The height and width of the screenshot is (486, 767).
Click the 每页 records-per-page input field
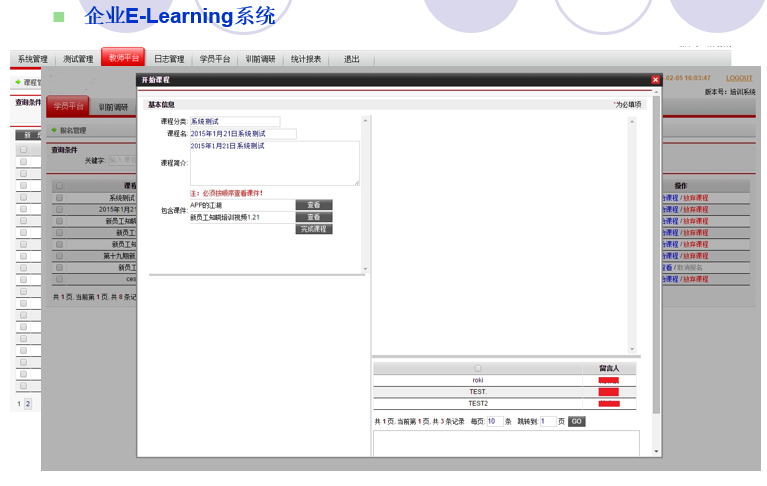coord(493,422)
